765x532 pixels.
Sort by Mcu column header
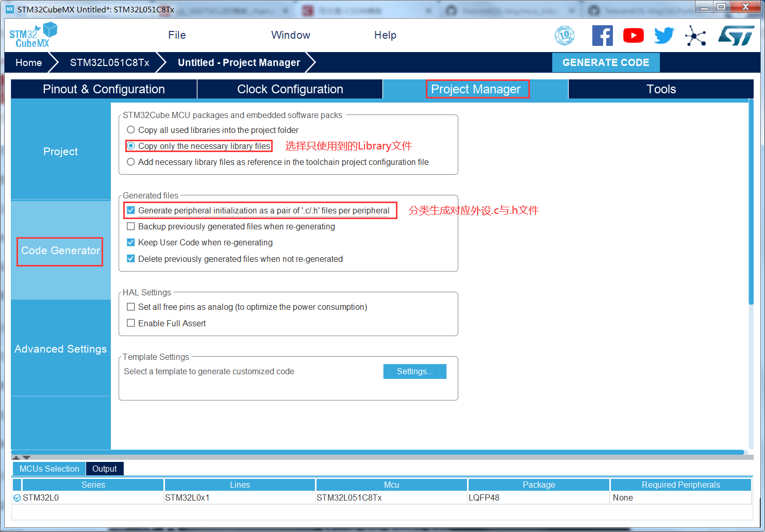point(391,485)
